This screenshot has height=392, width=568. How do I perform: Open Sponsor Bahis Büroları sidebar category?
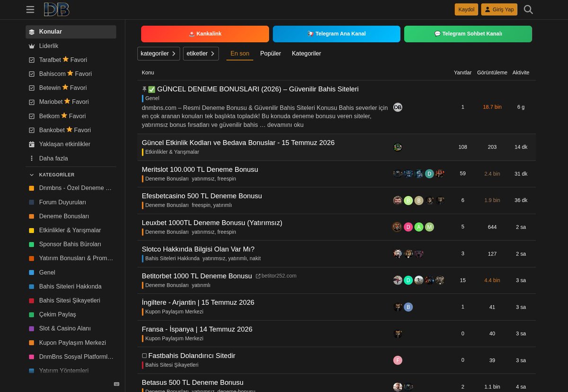(x=71, y=244)
